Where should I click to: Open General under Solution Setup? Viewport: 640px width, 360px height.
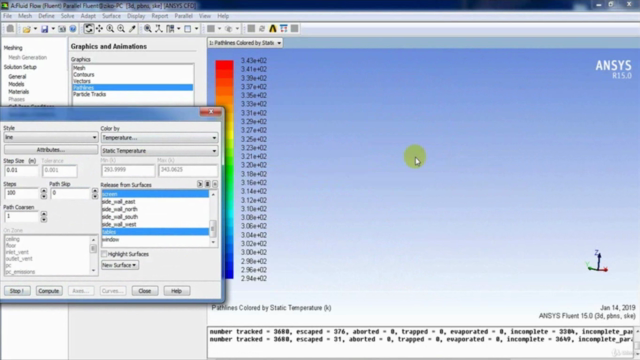click(17, 77)
